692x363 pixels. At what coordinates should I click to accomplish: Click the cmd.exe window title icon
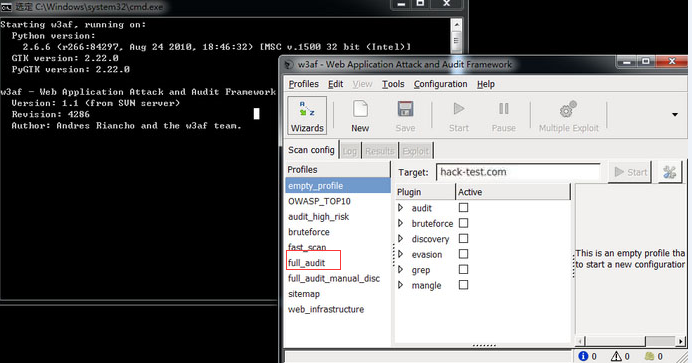(6, 7)
